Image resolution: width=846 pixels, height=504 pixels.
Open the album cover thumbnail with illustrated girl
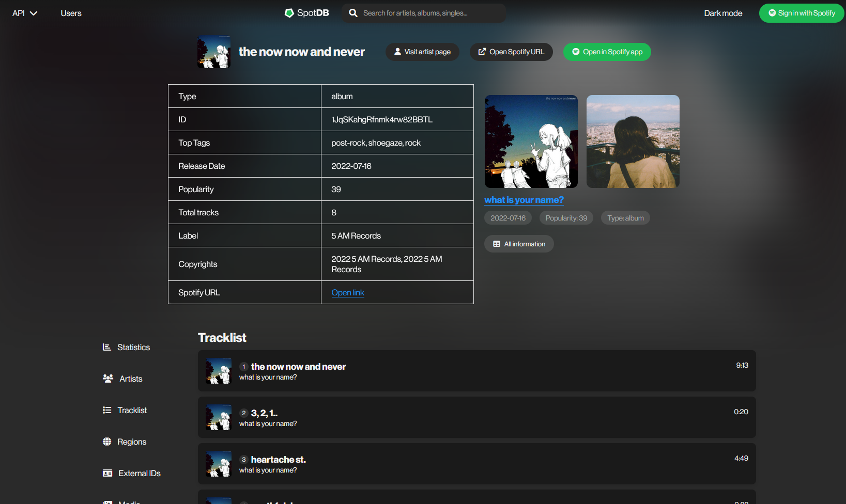coord(531,141)
